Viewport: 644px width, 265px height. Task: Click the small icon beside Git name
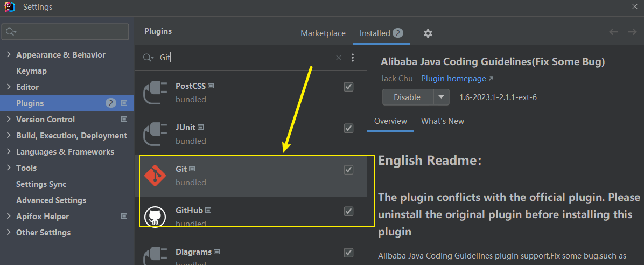(192, 169)
